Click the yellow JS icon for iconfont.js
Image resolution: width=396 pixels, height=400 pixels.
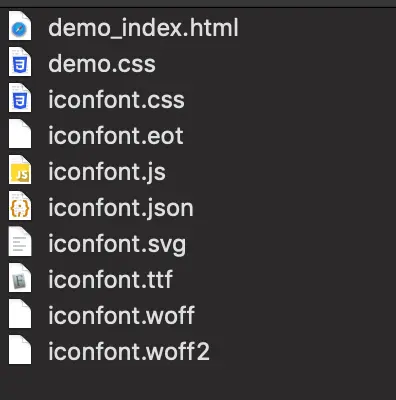(20, 170)
